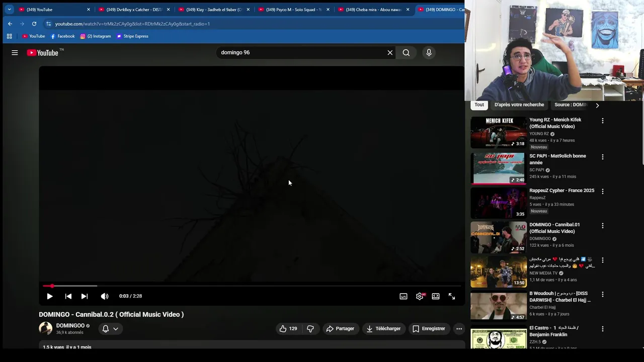This screenshot has height=362, width=644.
Task: Start voice search with the microphone icon
Action: coord(429,52)
